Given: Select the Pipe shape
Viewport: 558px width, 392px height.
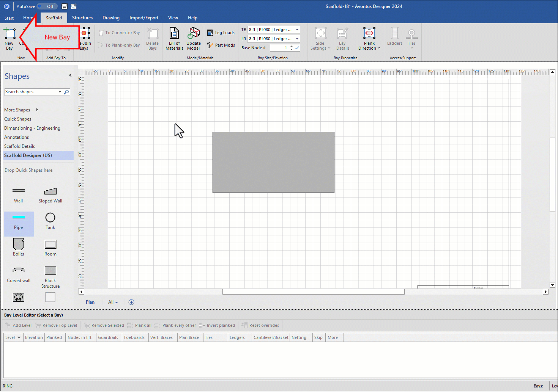Looking at the screenshot, I should 19,218.
